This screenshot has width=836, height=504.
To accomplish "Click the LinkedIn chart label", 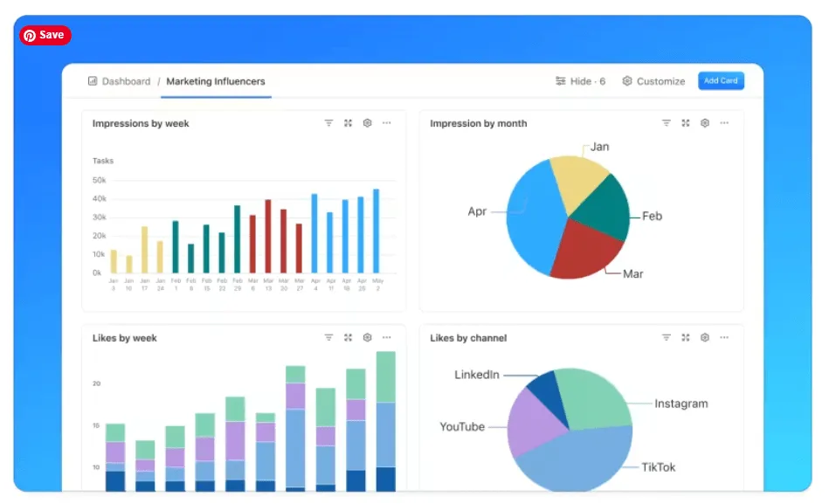I will pos(477,375).
